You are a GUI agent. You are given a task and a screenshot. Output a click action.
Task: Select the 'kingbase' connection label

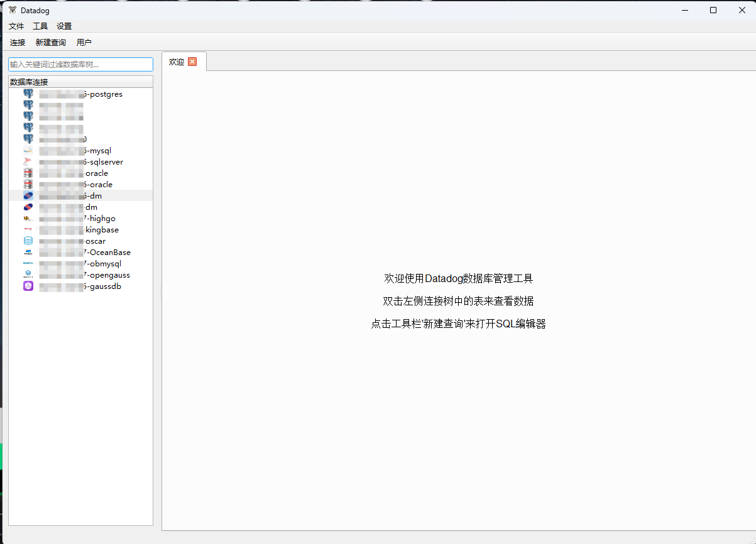click(x=79, y=230)
